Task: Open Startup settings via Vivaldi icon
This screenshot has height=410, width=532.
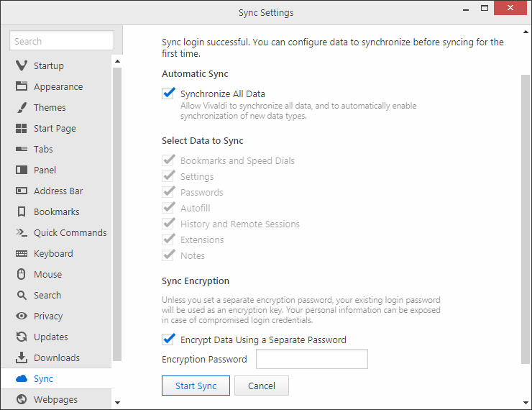Action: 22,65
